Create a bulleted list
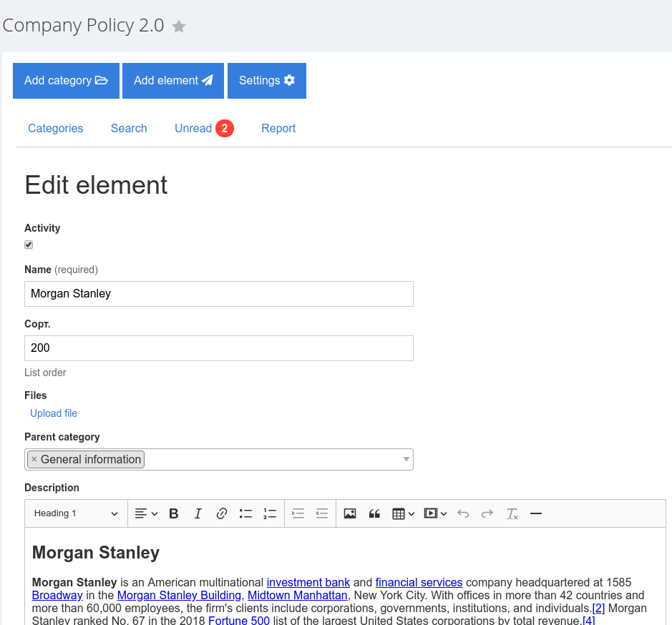 (245, 513)
